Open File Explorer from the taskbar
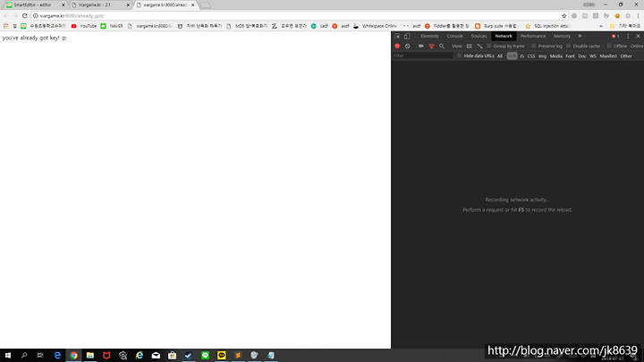644x362 pixels. [90, 355]
